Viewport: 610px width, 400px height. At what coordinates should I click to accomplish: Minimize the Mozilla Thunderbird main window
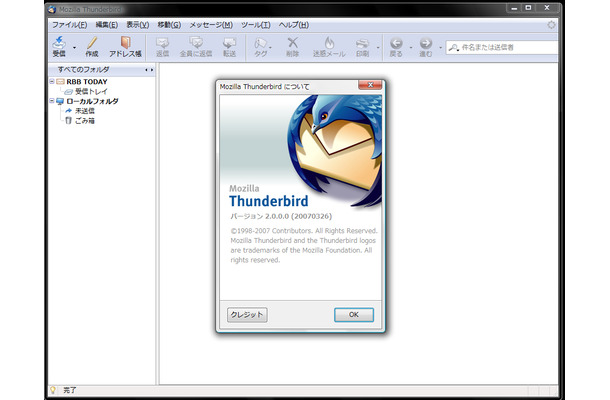click(514, 8)
